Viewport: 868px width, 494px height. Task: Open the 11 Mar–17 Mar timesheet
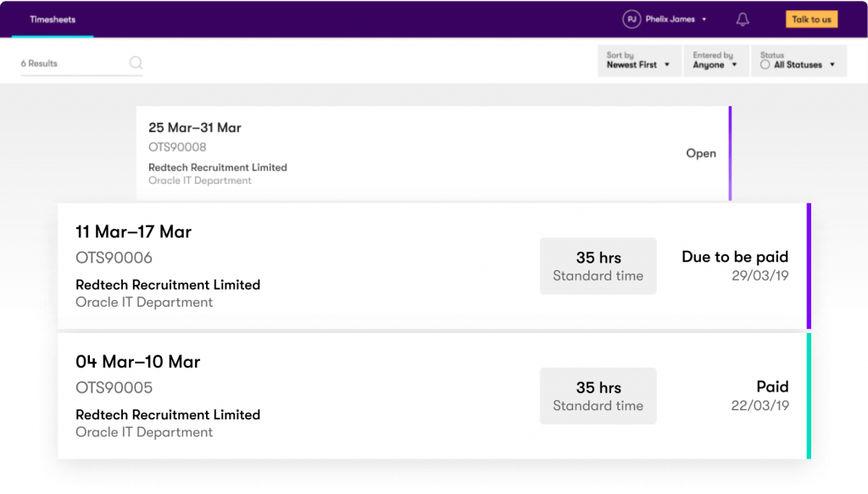[x=133, y=232]
